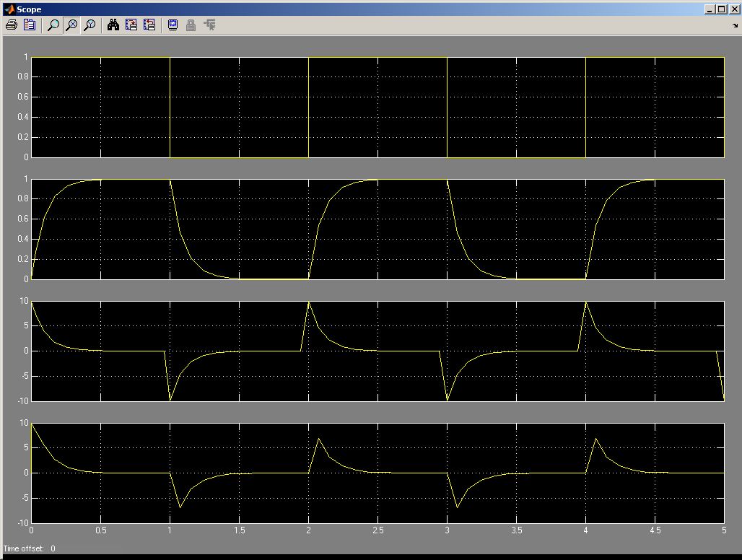Toggle the Floating scope button

tap(173, 25)
